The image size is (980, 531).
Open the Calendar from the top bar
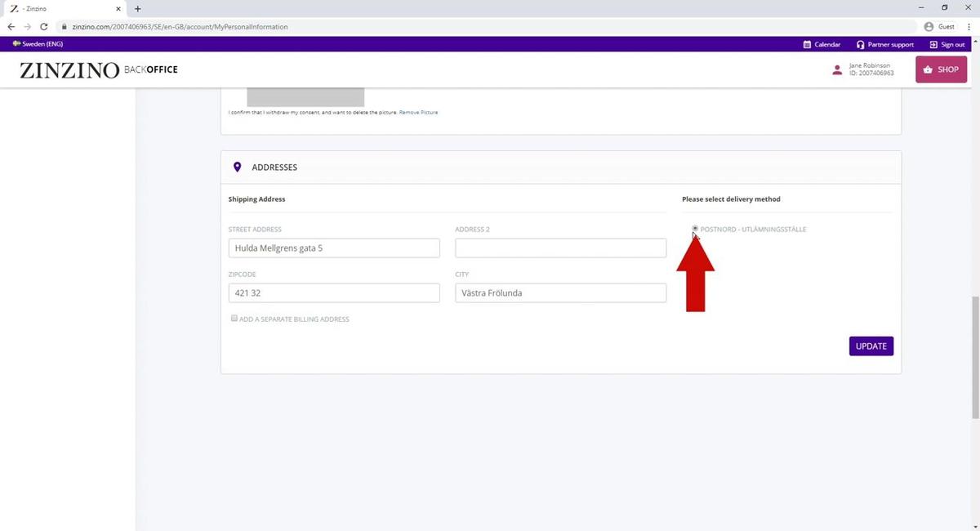point(822,44)
